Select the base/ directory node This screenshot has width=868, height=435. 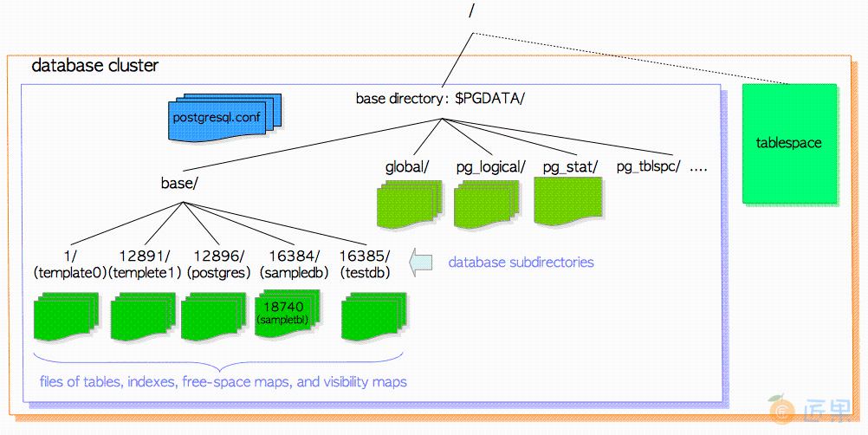point(180,184)
